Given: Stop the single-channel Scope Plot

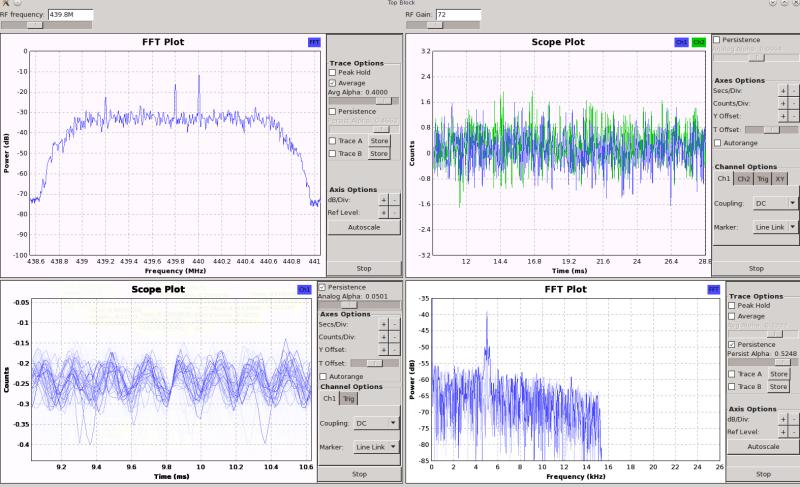Looking at the screenshot, I should (359, 474).
